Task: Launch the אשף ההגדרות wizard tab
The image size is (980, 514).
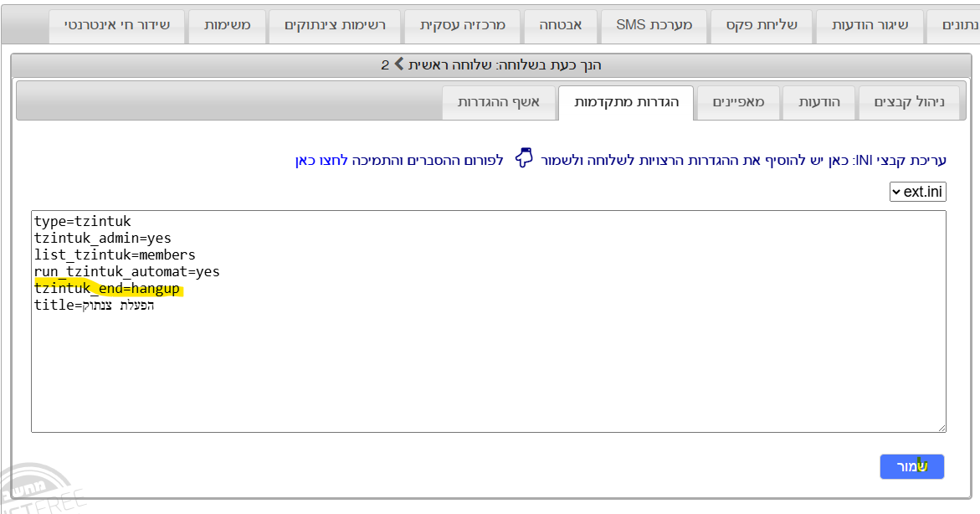Action: (x=500, y=102)
